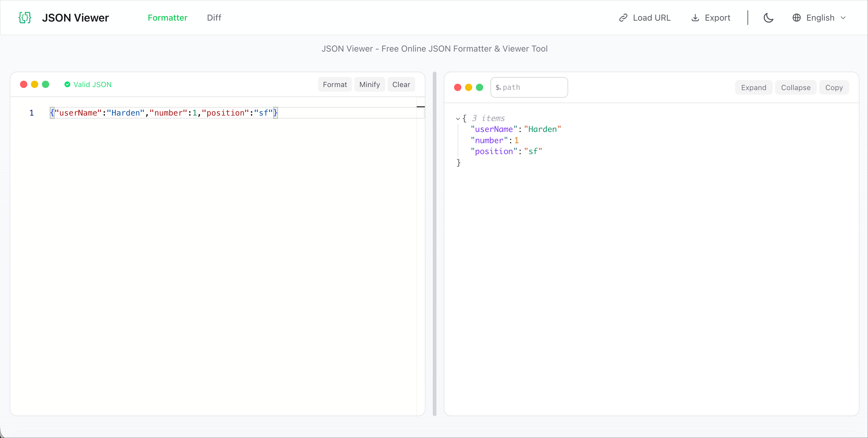Toggle the green dot in the editor panel
The height and width of the screenshot is (438, 868).
(x=46, y=84)
